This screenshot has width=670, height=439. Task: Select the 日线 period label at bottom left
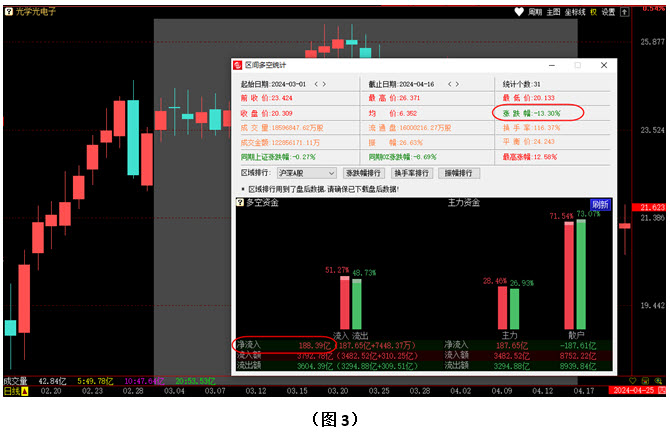click(11, 389)
